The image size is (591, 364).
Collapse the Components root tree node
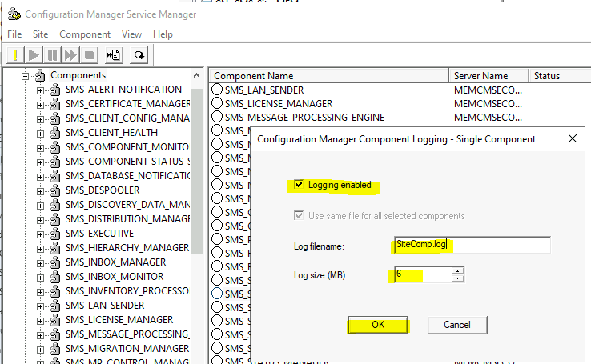[x=26, y=76]
